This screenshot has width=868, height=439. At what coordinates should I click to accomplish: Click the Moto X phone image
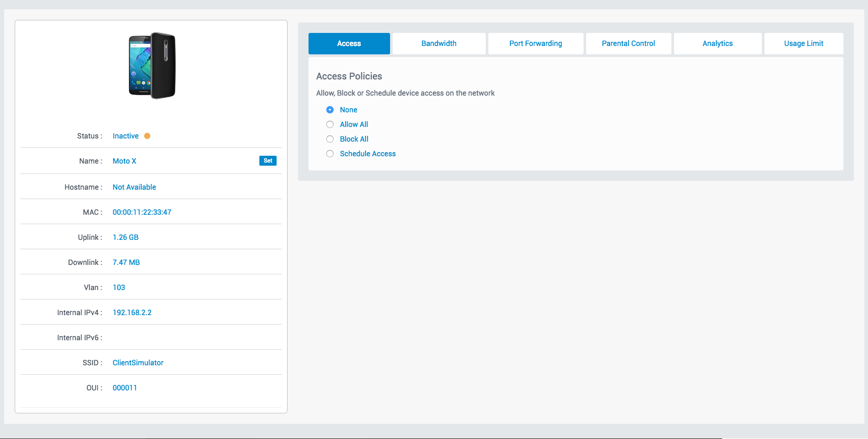[152, 65]
